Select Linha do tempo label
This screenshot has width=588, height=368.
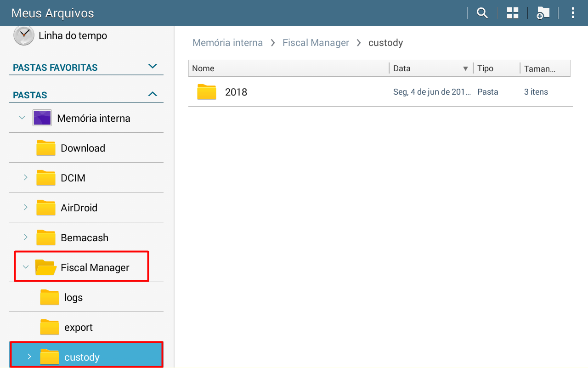tap(73, 36)
